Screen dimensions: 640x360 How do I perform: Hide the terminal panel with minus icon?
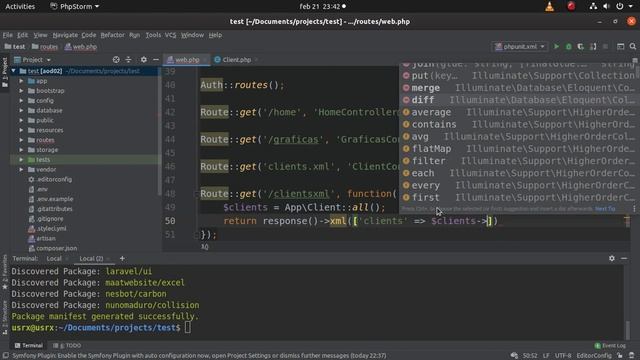[624, 258]
